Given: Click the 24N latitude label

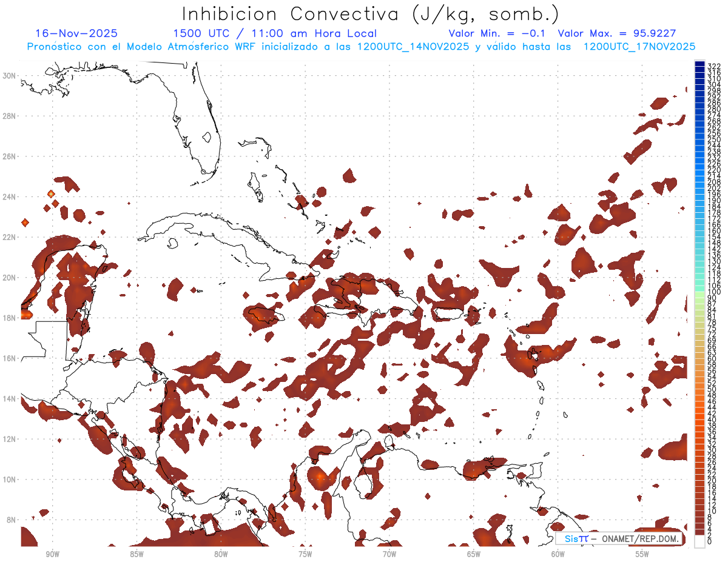Looking at the screenshot, I should tap(10, 197).
